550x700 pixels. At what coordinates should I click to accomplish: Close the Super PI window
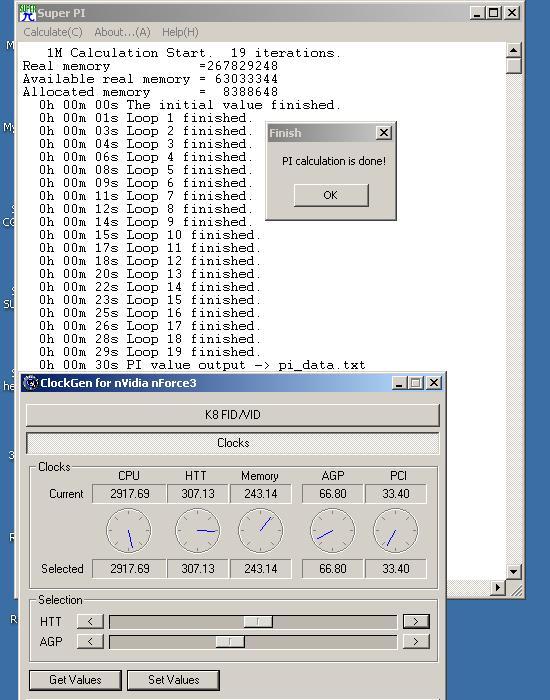coord(512,13)
